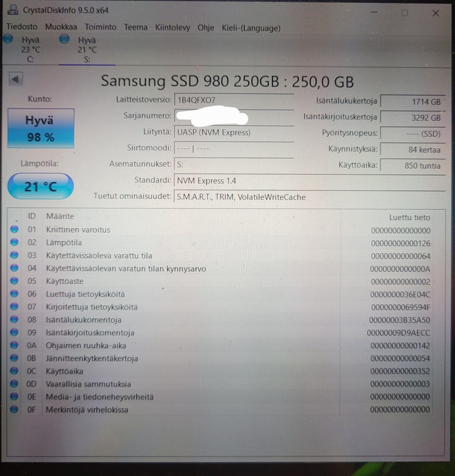This screenshot has height=476, width=455.
Task: Click the Standardi field NVM Express 1.4
Action: [x=309, y=180]
